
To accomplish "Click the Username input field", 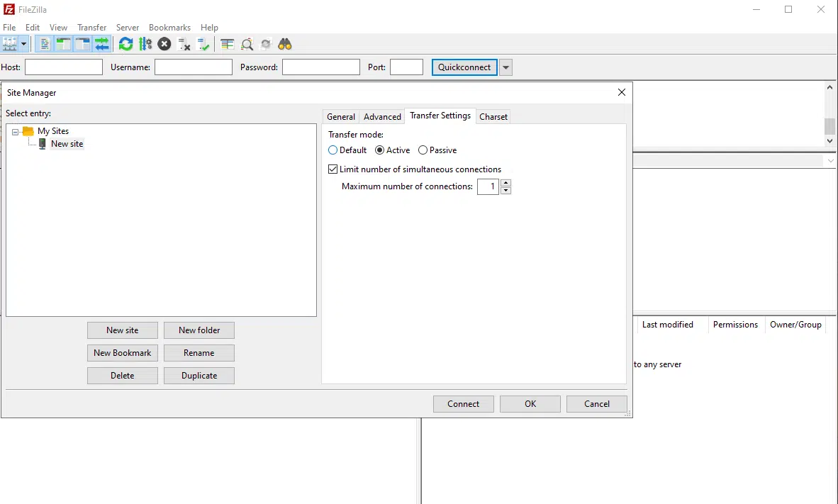I will [194, 67].
